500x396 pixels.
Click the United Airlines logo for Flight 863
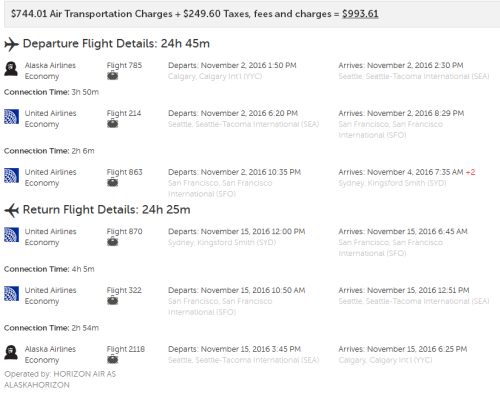[11, 176]
